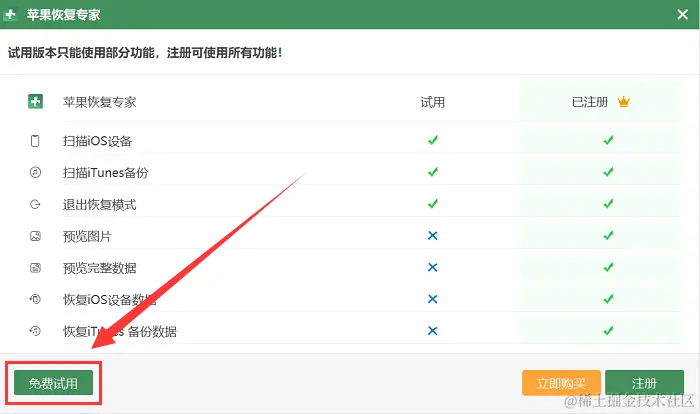Click the 扫描iOS设备 feature label

97,141
